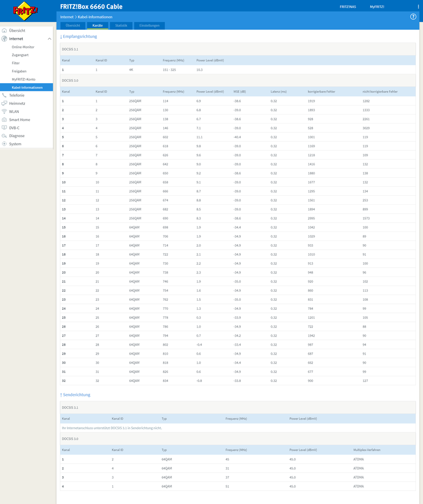This screenshot has height=504, width=423.
Task: Open the Einstellungen tab
Action: point(149,25)
